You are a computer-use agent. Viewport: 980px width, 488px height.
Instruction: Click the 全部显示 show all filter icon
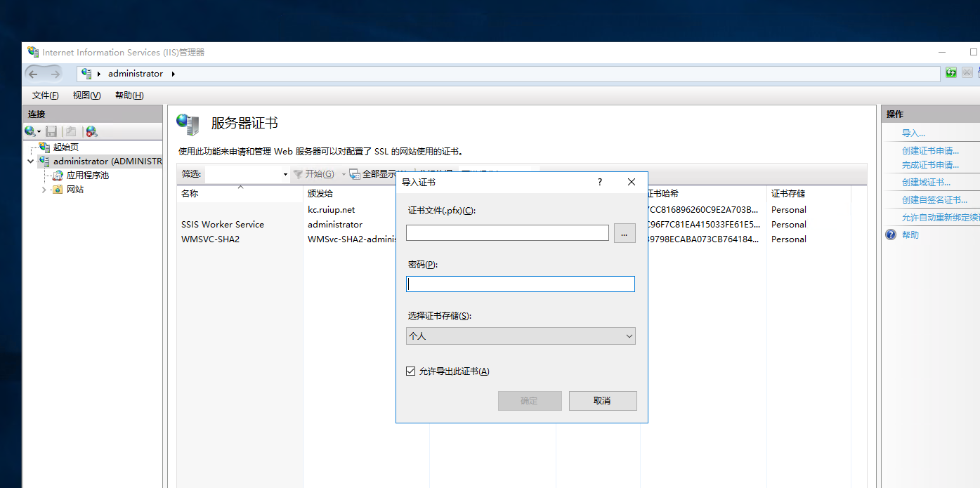355,174
